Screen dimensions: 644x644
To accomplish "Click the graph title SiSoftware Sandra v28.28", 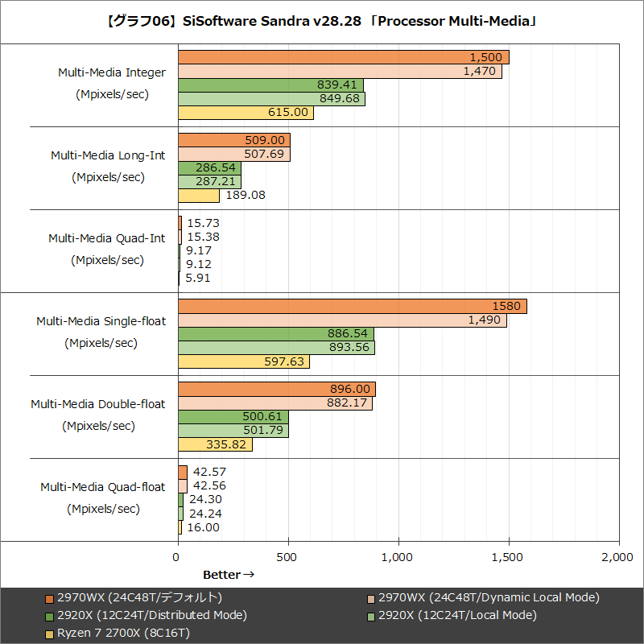I will click(322, 22).
